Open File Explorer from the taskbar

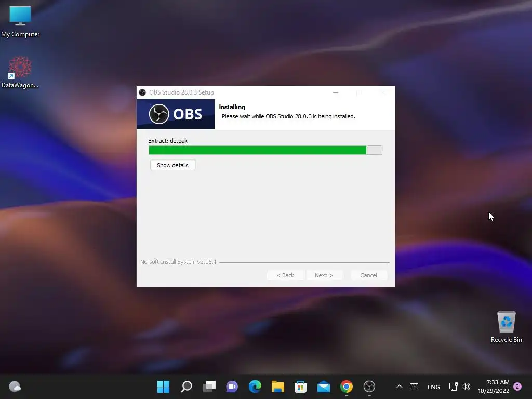[x=278, y=387]
